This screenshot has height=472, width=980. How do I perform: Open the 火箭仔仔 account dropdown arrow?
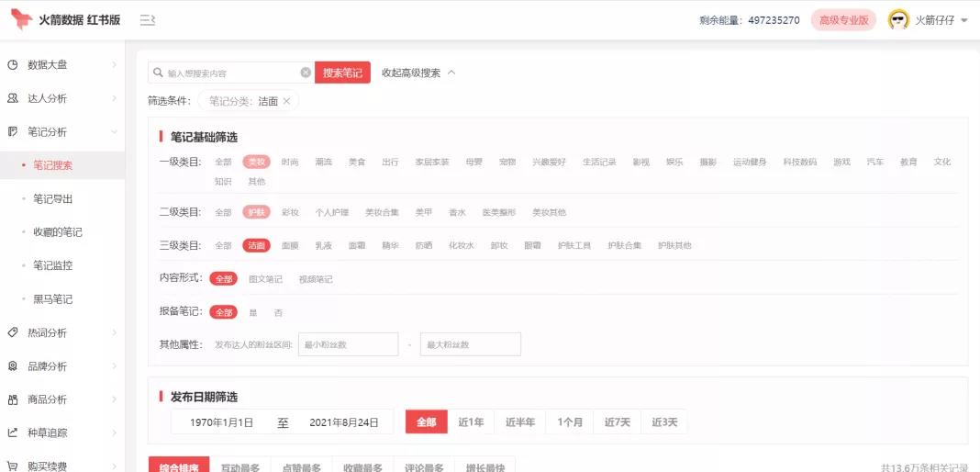[x=963, y=20]
